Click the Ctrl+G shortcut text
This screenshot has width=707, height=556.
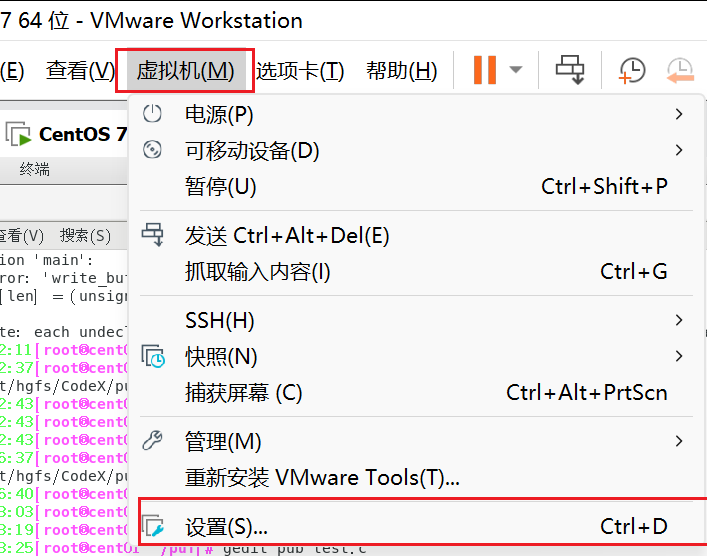click(x=634, y=271)
